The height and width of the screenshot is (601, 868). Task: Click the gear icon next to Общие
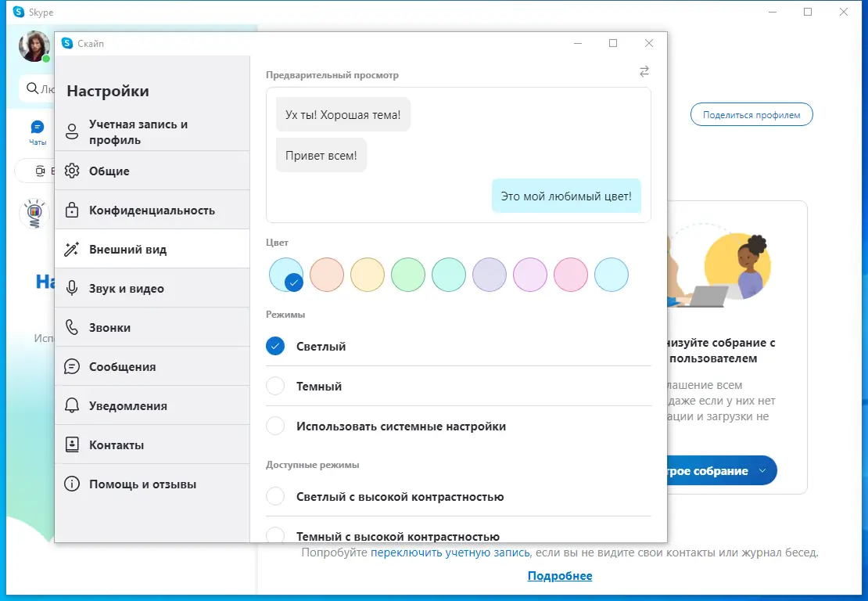click(72, 171)
